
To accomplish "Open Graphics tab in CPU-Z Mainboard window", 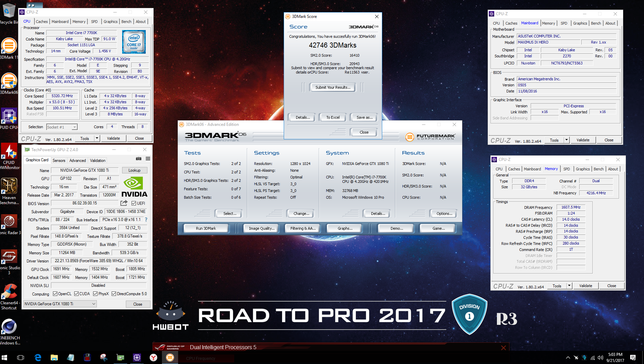I will pyautogui.click(x=580, y=23).
